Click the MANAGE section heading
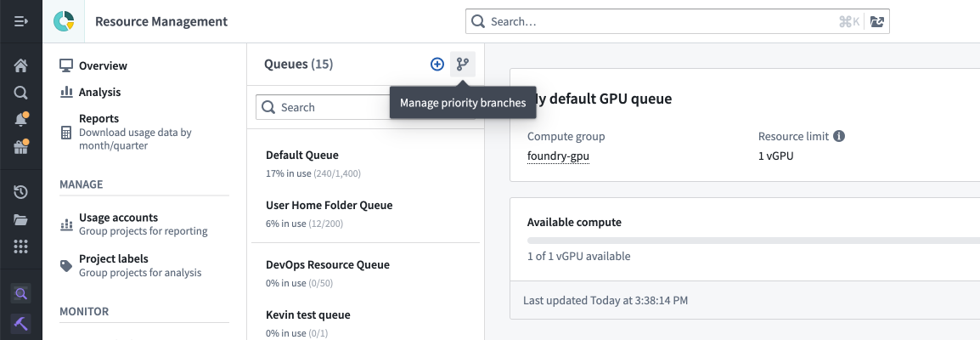Image resolution: width=980 pixels, height=340 pixels. (82, 184)
